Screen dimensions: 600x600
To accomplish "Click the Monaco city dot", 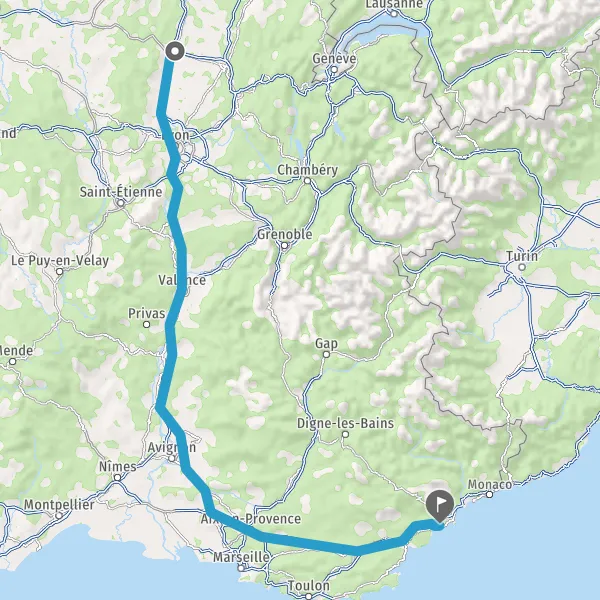I will [489, 495].
